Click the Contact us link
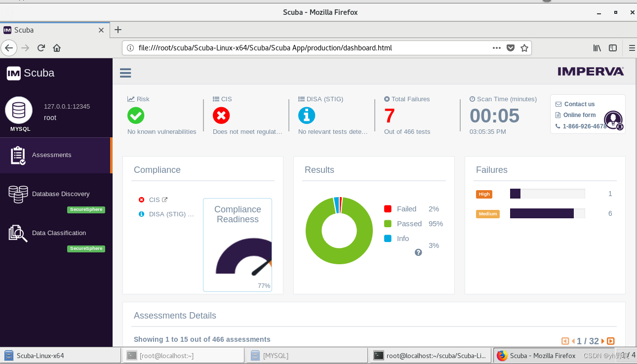This screenshot has width=637, height=364. (579, 104)
